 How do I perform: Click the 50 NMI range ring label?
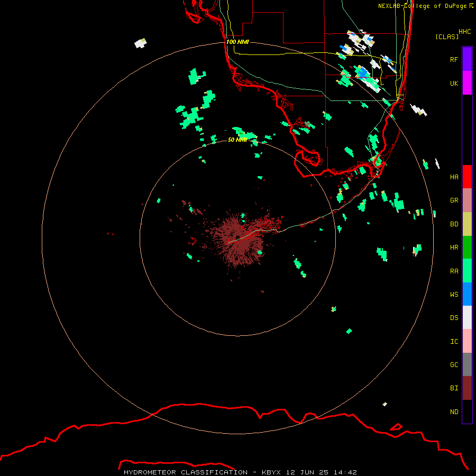tap(237, 140)
